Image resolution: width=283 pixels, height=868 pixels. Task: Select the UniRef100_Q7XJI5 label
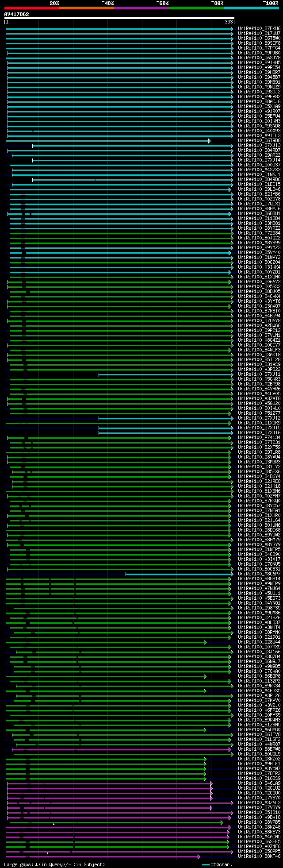click(x=259, y=428)
